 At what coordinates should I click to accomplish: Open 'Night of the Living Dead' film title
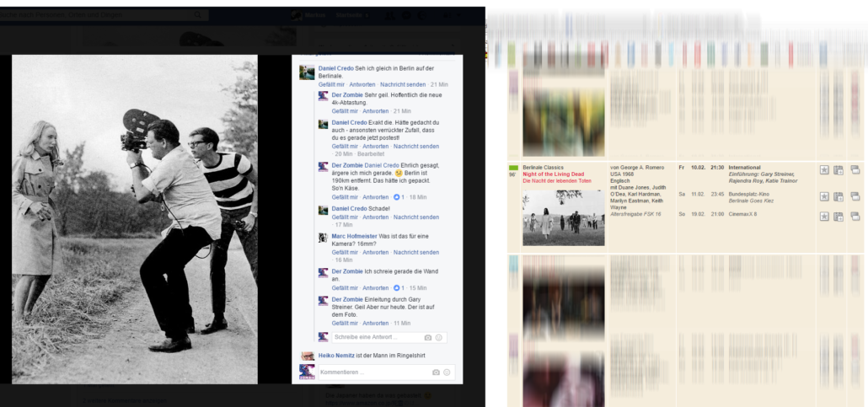pyautogui.click(x=553, y=174)
